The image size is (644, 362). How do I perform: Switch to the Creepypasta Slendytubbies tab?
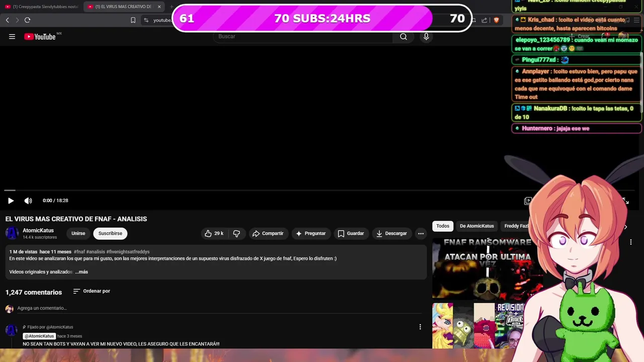(42, 7)
